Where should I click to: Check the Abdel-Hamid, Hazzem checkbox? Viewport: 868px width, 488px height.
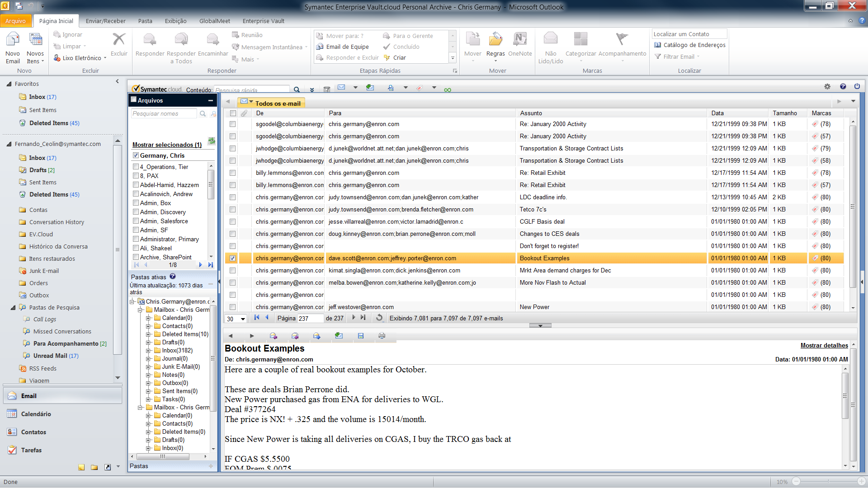point(136,184)
